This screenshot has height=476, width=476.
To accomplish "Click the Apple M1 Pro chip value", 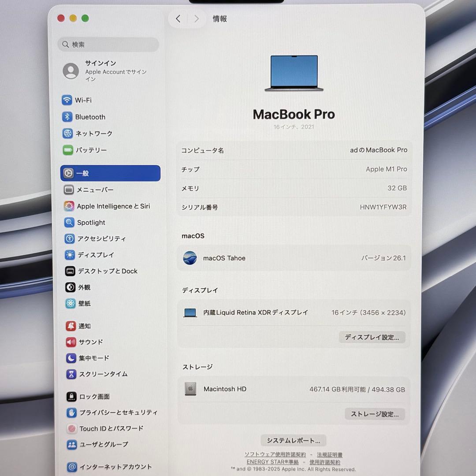I will pyautogui.click(x=386, y=169).
